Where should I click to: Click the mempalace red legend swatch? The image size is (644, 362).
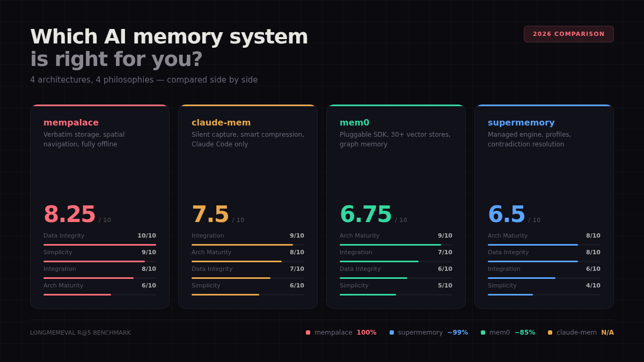[308, 333]
